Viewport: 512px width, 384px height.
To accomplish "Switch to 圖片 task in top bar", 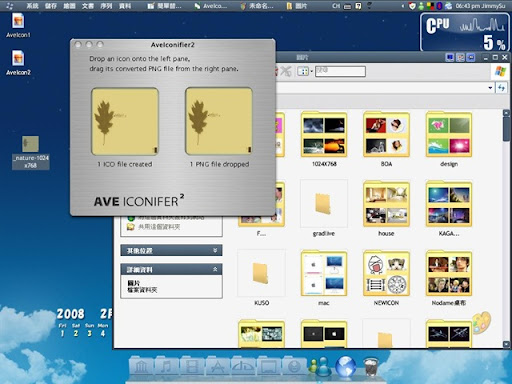I will [297, 6].
